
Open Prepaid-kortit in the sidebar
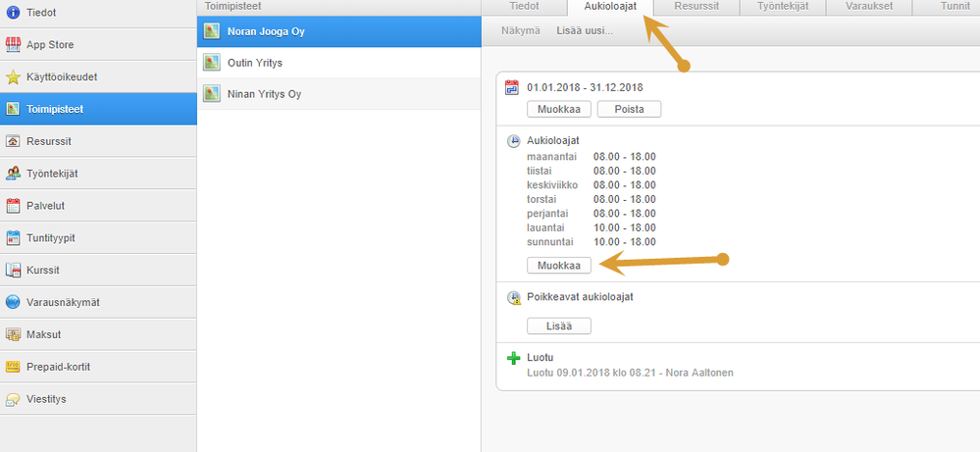tap(98, 367)
